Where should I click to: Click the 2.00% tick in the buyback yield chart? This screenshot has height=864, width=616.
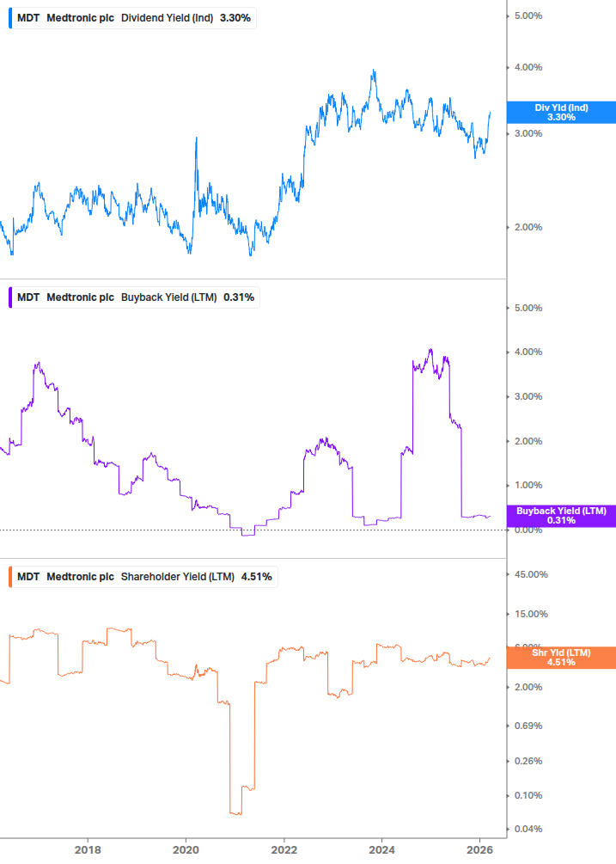click(x=528, y=441)
